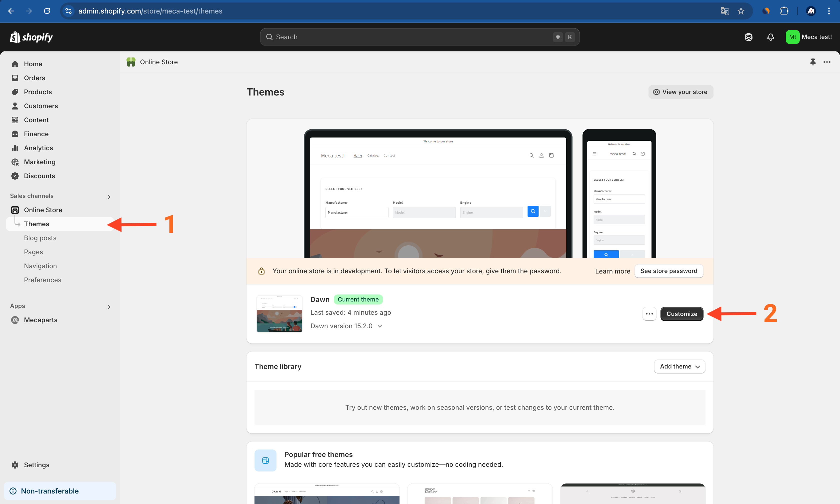Focus the Shopify search field

pos(420,37)
